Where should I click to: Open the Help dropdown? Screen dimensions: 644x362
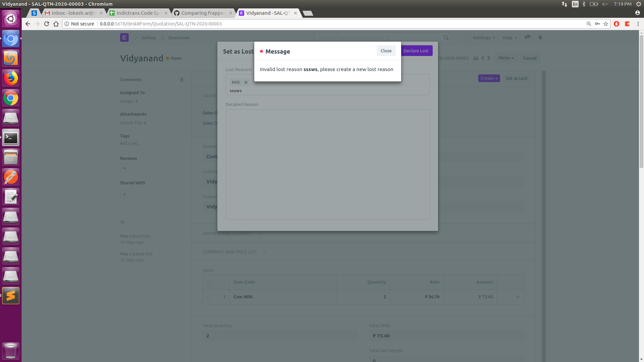510,38
